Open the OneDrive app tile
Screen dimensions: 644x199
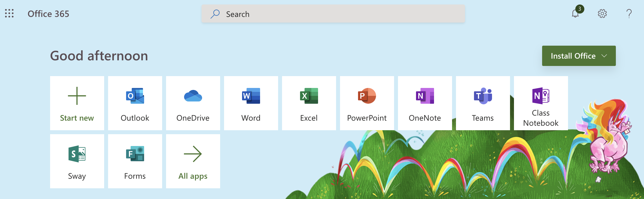pos(193,103)
